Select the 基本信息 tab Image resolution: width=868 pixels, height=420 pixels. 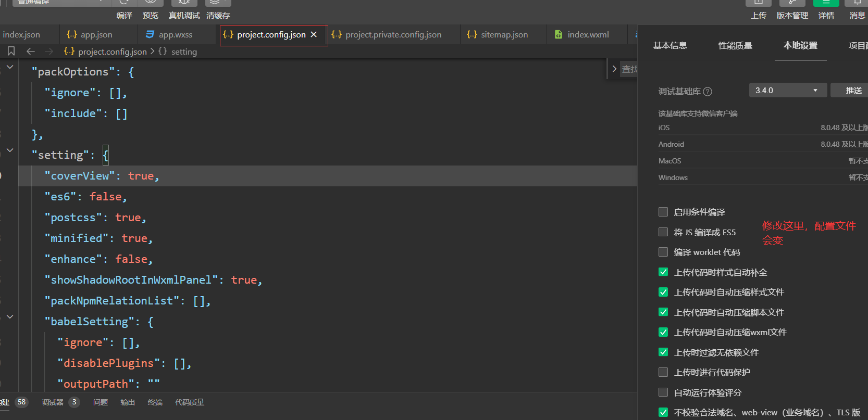[x=670, y=45]
